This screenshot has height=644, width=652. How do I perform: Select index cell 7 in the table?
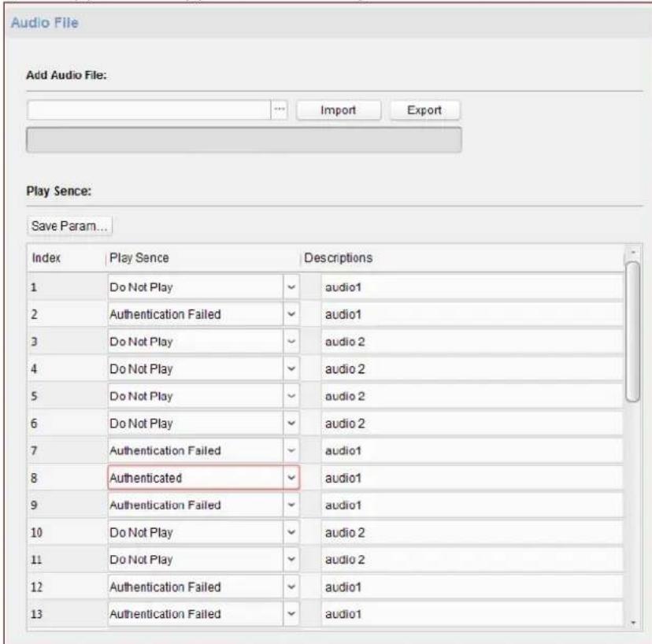pyautogui.click(x=67, y=450)
